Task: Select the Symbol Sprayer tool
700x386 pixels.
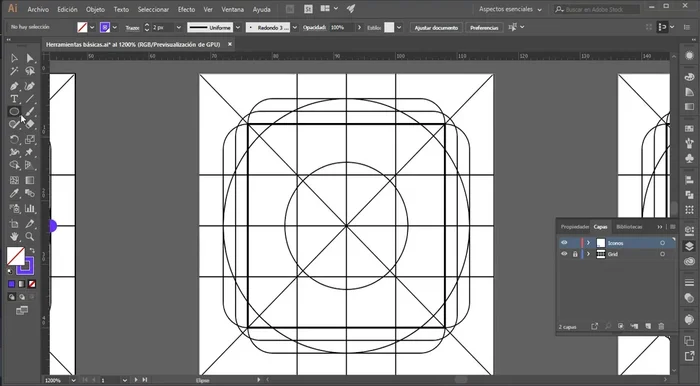Action: click(x=14, y=208)
